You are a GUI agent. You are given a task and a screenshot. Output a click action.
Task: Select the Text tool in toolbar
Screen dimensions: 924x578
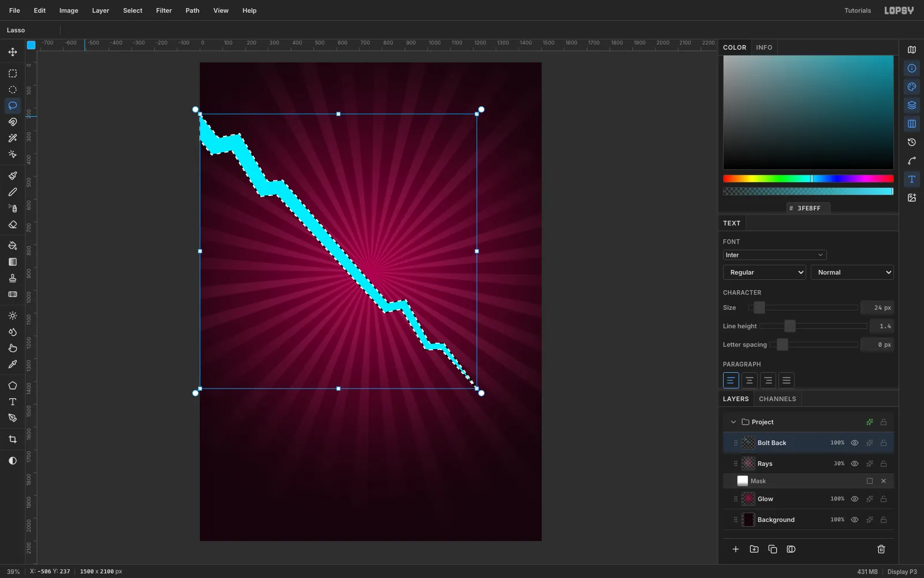(13, 402)
